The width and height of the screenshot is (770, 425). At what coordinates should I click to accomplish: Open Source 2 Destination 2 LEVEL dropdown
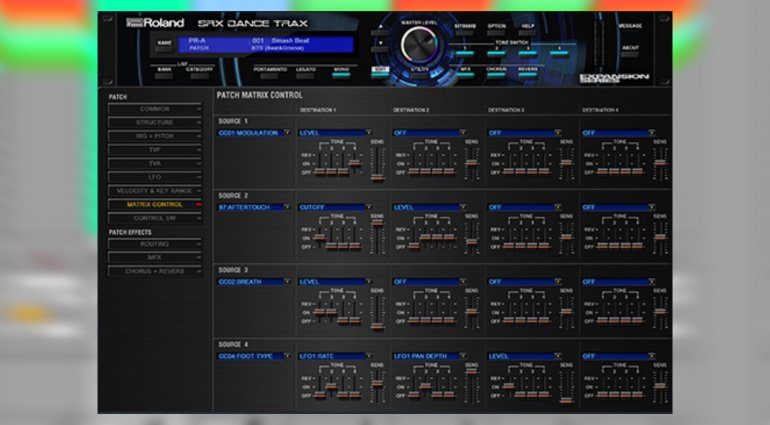(x=429, y=207)
